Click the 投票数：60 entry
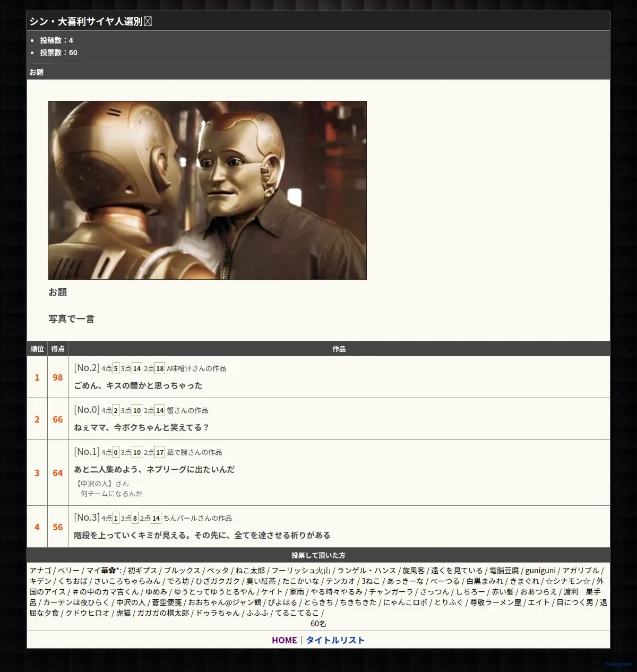 [x=59, y=53]
